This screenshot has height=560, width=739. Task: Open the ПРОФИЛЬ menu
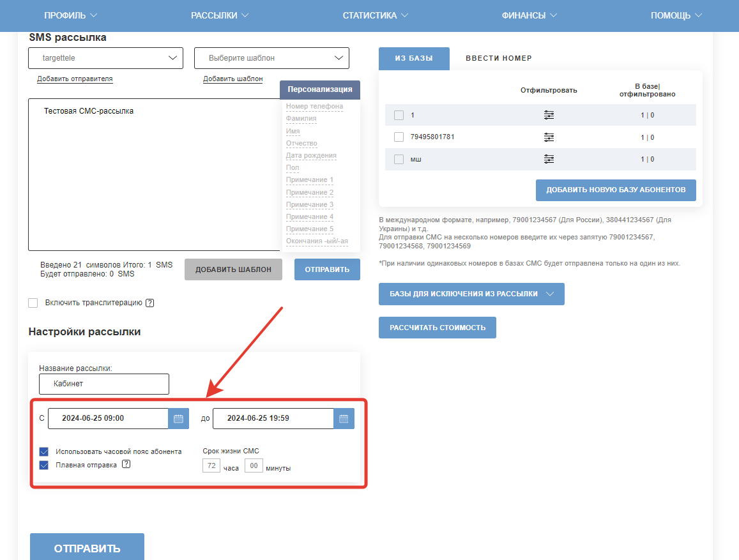point(70,15)
